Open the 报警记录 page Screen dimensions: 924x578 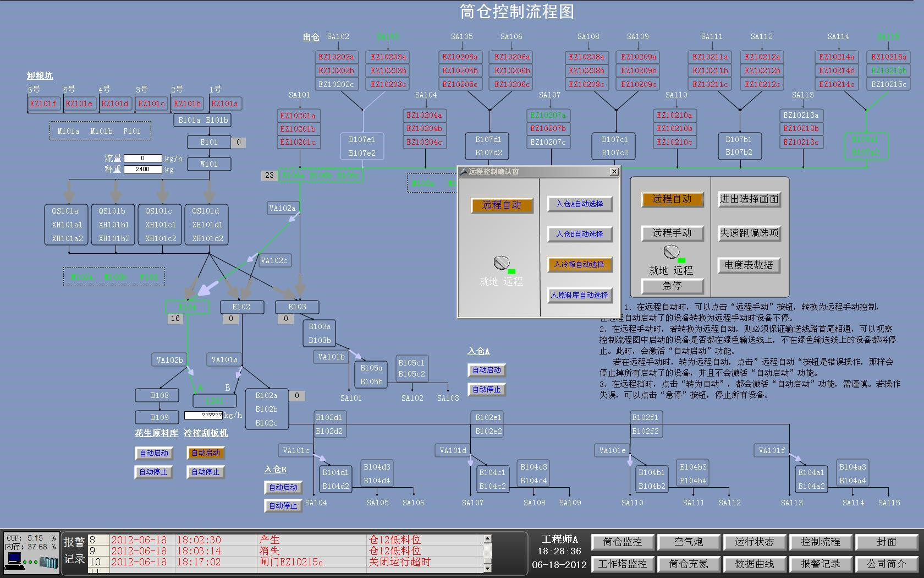tap(821, 564)
